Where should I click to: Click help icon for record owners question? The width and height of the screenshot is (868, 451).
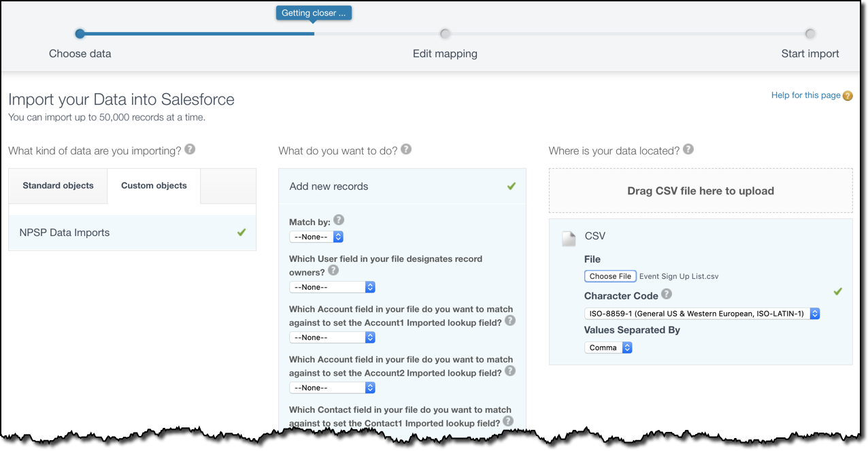click(x=333, y=270)
